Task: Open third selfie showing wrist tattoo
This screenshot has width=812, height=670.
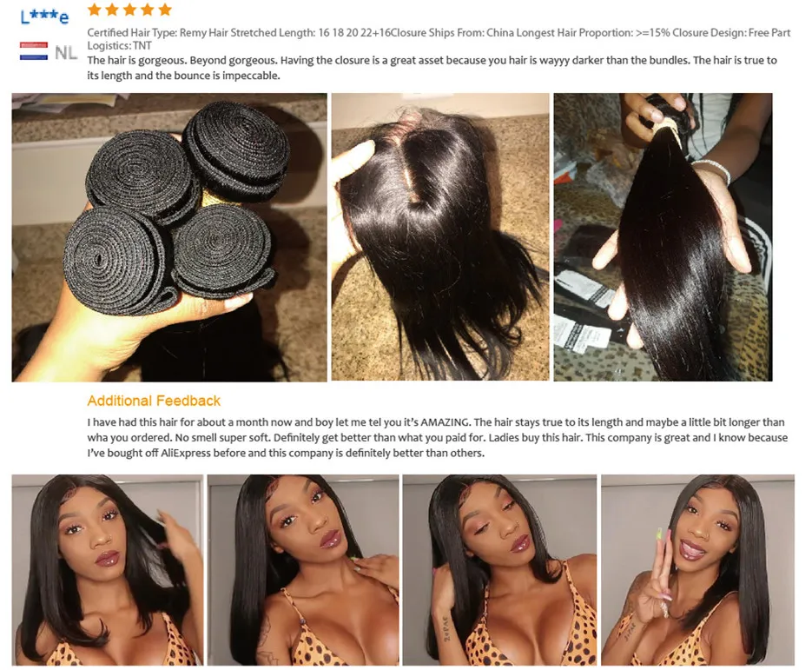Action: 499,570
